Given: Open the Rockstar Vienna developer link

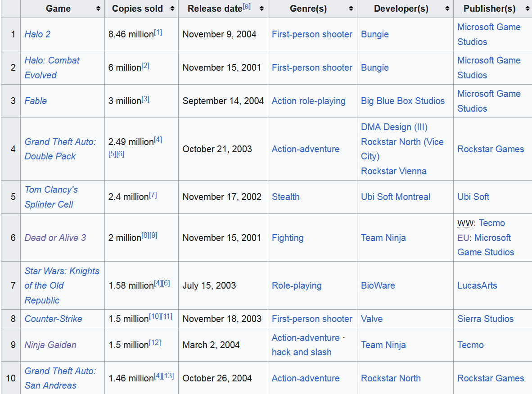Looking at the screenshot, I should pyautogui.click(x=393, y=171).
